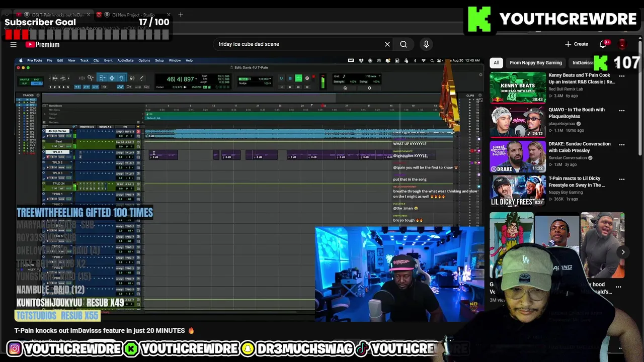This screenshot has width=644, height=362.
Task: Select the TPLD 1 track name
Action: pyautogui.click(x=57, y=152)
